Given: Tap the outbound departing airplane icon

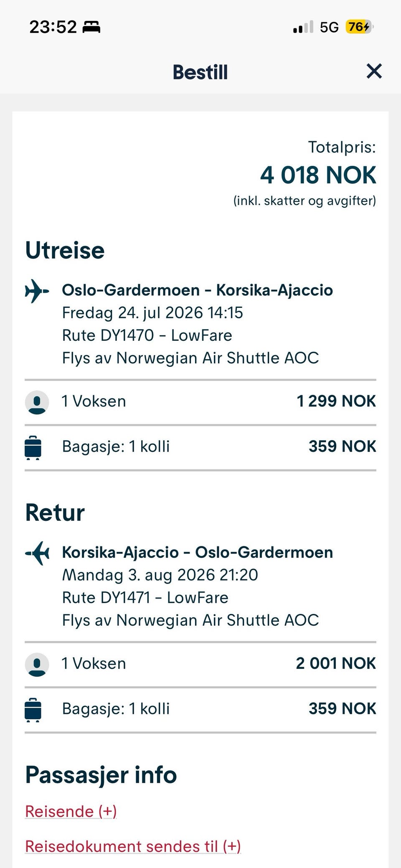Looking at the screenshot, I should tap(37, 291).
